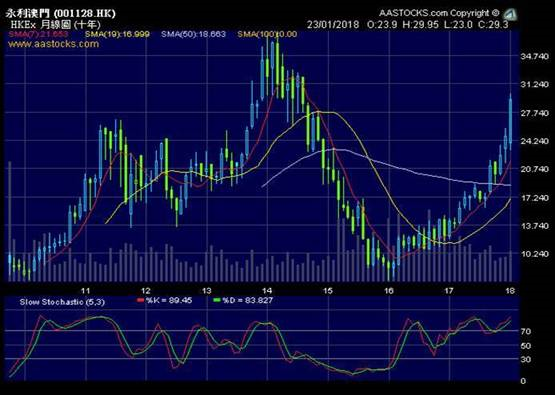Click year 12 on the time axis
This screenshot has width=555, height=395.
click(x=146, y=291)
